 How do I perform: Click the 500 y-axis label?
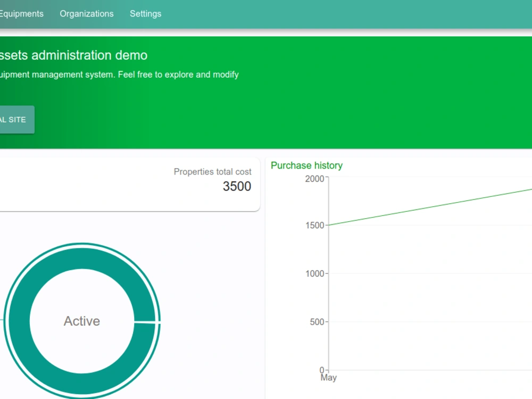coord(317,322)
